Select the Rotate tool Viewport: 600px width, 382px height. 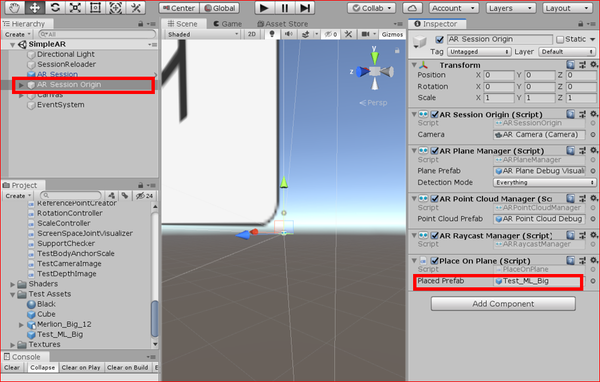(55, 8)
